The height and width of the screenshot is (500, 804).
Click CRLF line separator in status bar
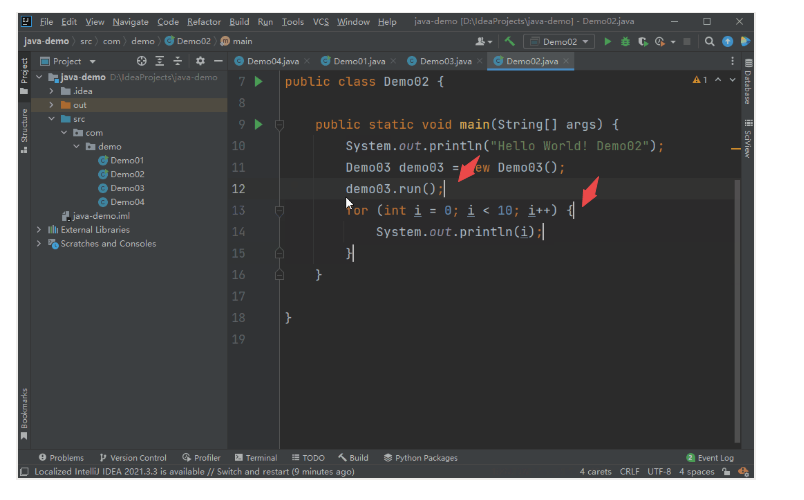click(629, 472)
